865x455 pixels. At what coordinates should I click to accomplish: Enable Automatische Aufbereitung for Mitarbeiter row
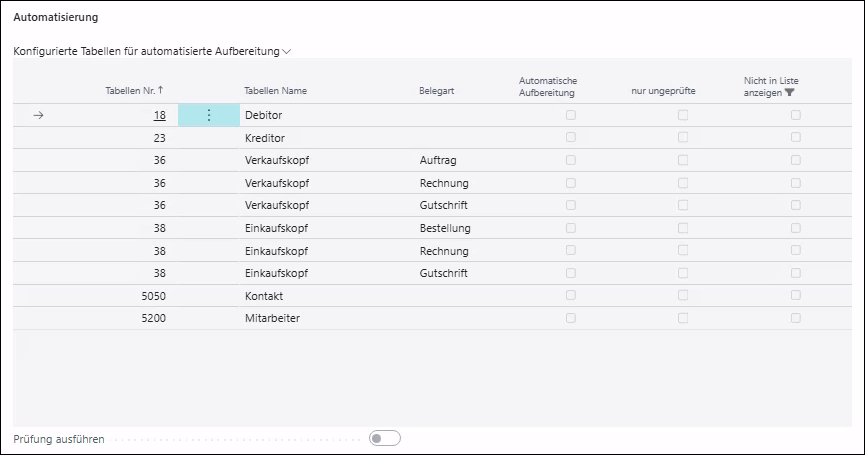pos(571,318)
